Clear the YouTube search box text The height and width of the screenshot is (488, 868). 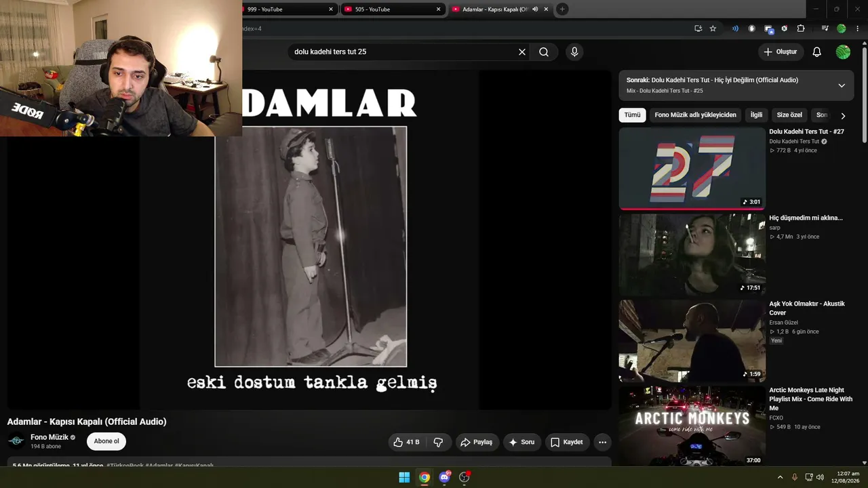point(522,52)
